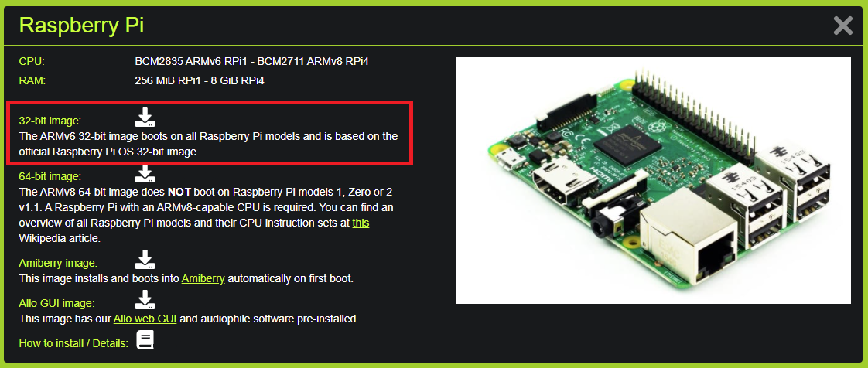The height and width of the screenshot is (368, 868).
Task: Click the Allo GUI image download icon
Action: pyautogui.click(x=145, y=299)
